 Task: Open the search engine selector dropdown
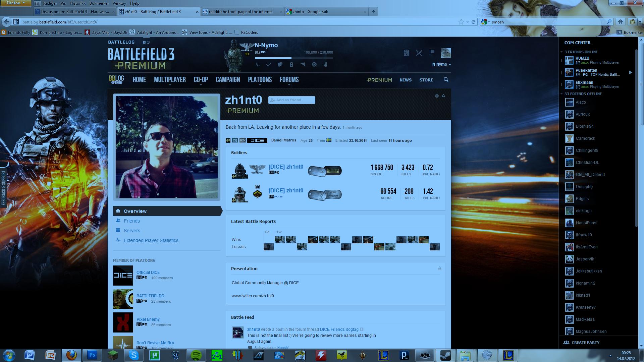click(x=485, y=22)
